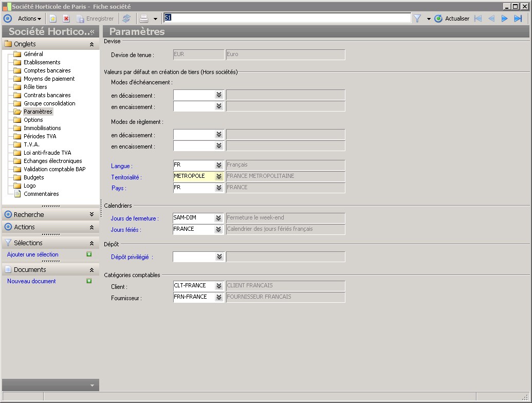Click the Nouveau document link
This screenshot has width=532, height=403.
click(x=31, y=281)
